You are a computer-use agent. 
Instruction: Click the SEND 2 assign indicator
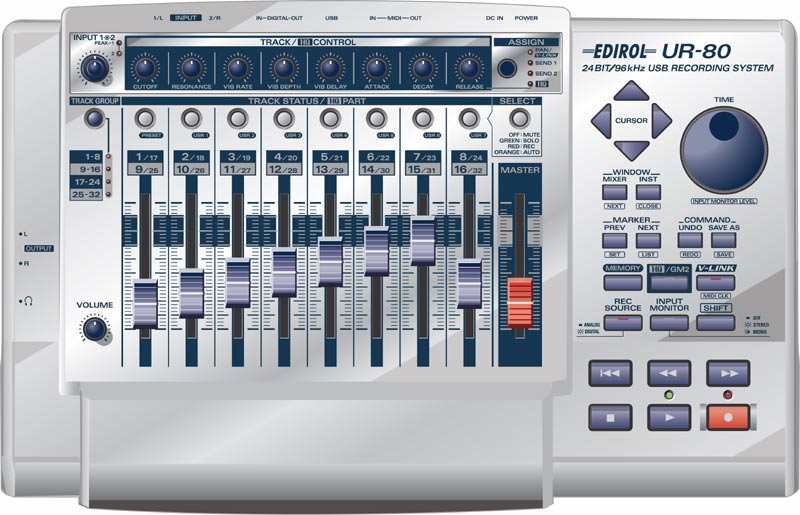[531, 73]
